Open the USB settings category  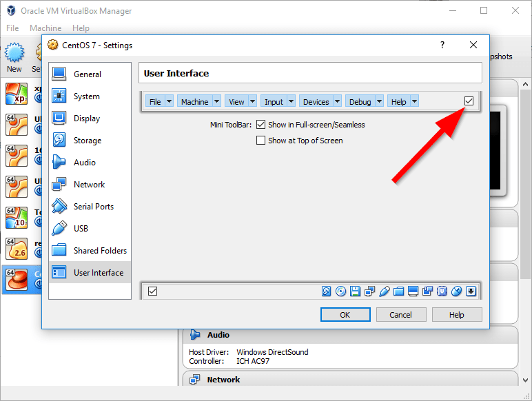point(90,228)
